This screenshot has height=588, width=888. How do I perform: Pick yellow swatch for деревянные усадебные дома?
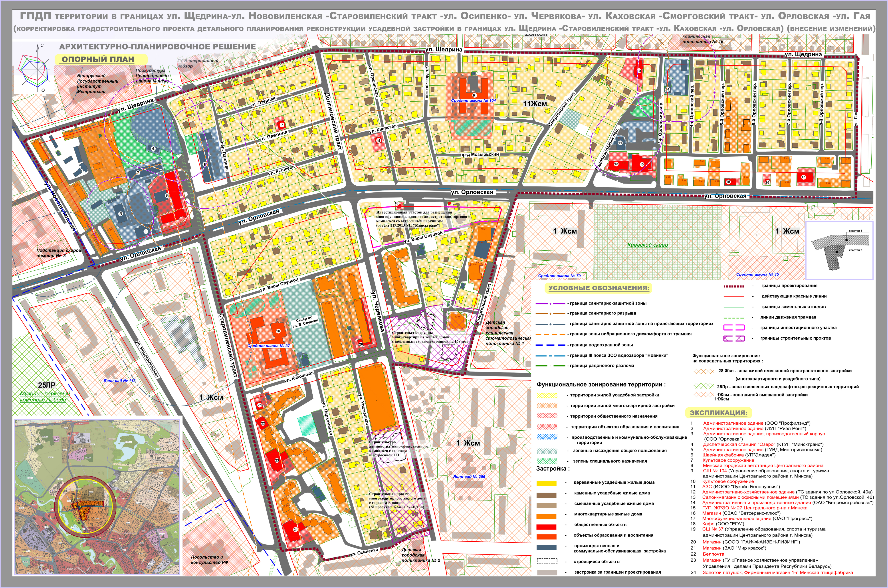[x=547, y=483]
